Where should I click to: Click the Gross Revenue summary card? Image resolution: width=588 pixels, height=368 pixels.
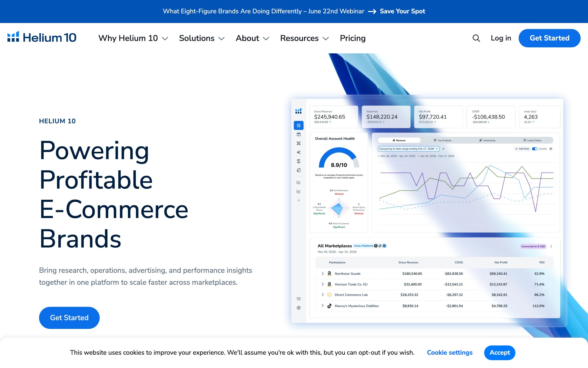pyautogui.click(x=334, y=117)
